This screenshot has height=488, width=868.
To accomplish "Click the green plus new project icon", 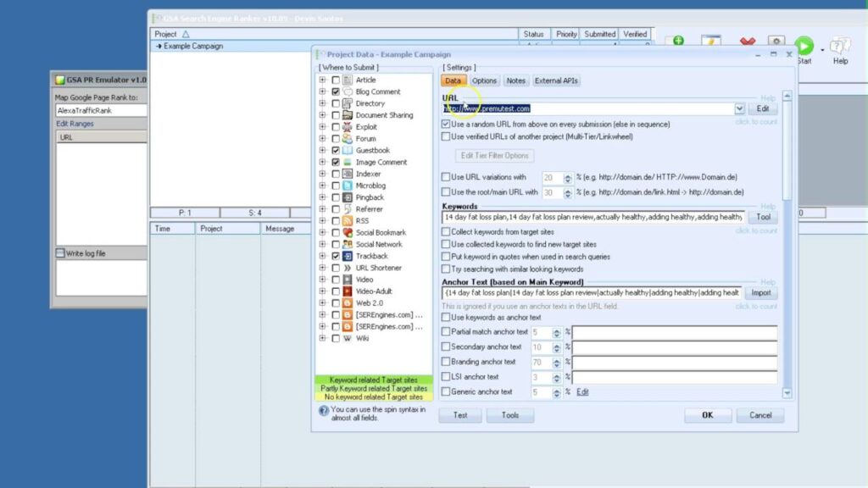I will point(678,41).
